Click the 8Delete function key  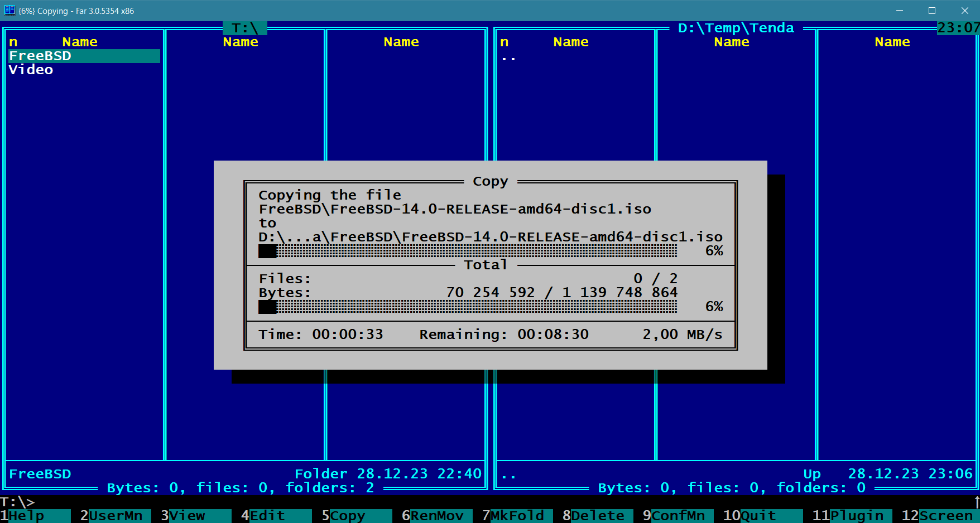[x=598, y=516]
